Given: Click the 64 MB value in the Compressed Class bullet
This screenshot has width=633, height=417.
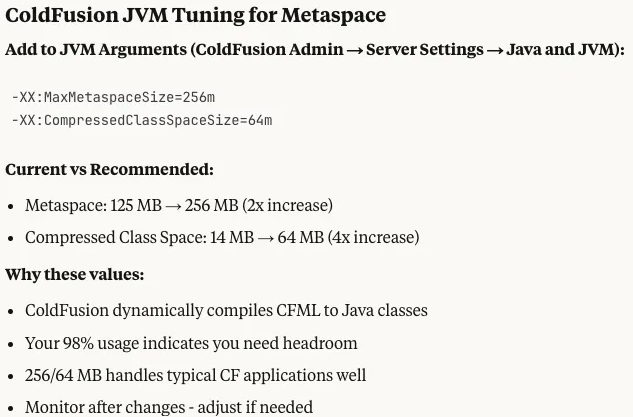Looking at the screenshot, I should pyautogui.click(x=301, y=237).
